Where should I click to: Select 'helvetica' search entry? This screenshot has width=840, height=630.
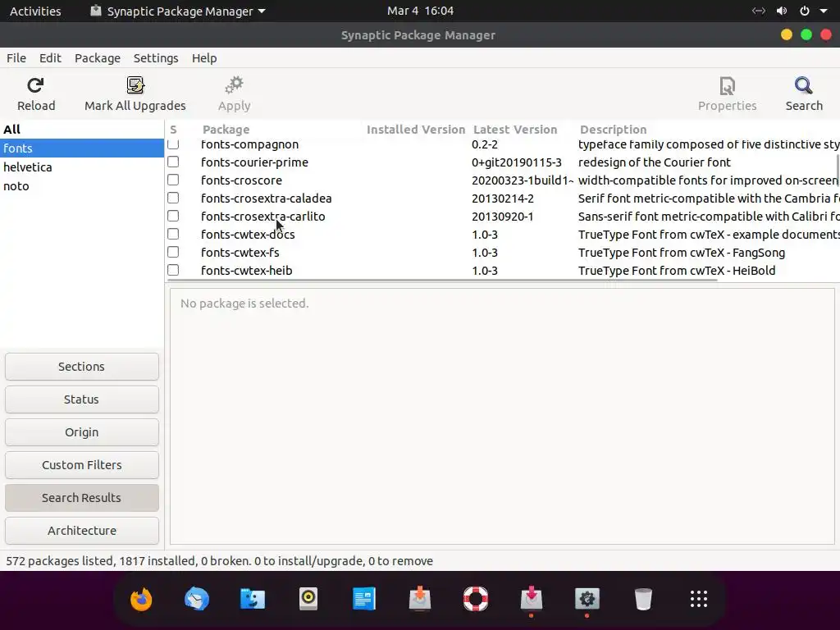[82, 167]
